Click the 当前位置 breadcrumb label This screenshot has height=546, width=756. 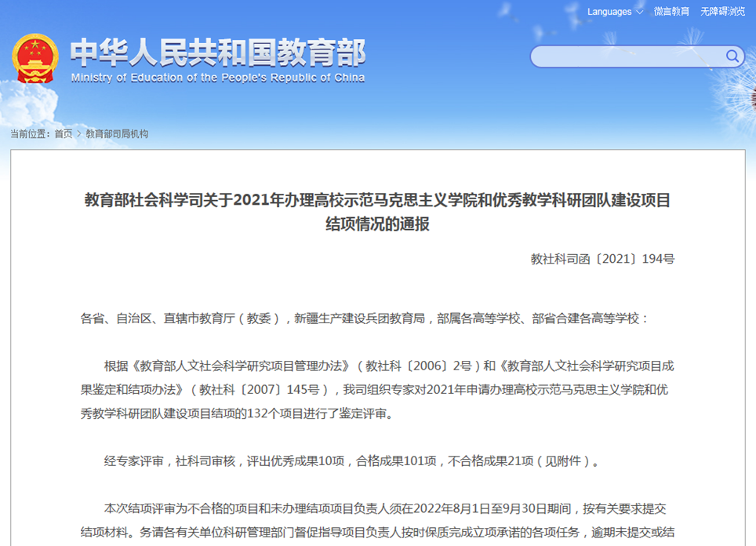tap(31, 134)
